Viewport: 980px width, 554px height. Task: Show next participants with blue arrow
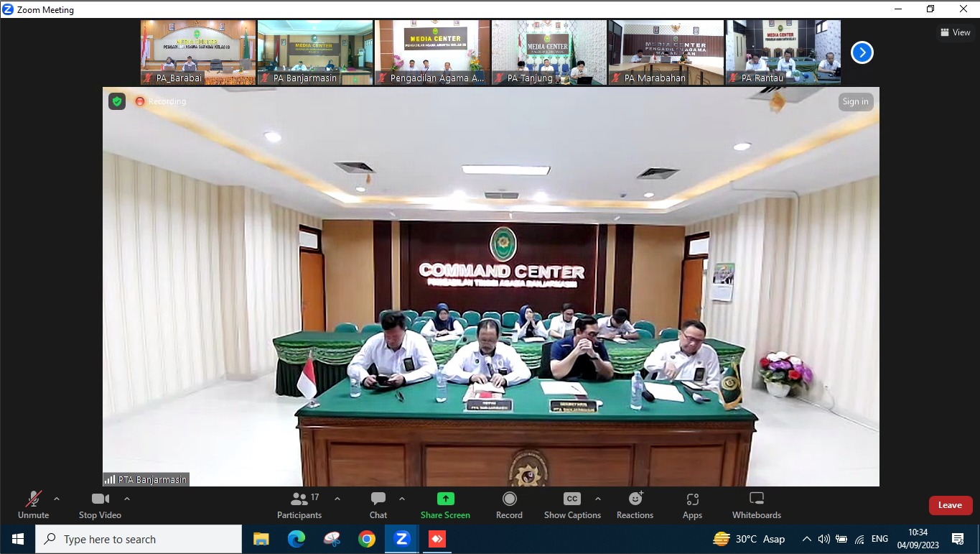(x=862, y=52)
